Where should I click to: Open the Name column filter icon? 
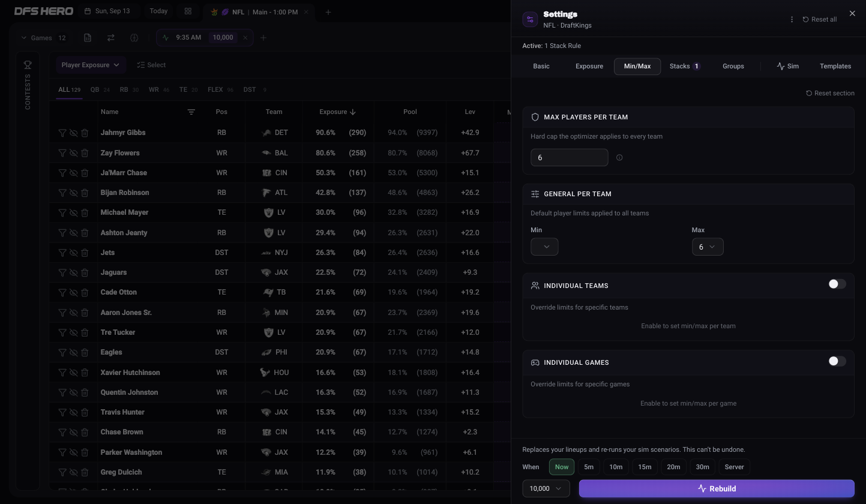click(x=191, y=112)
